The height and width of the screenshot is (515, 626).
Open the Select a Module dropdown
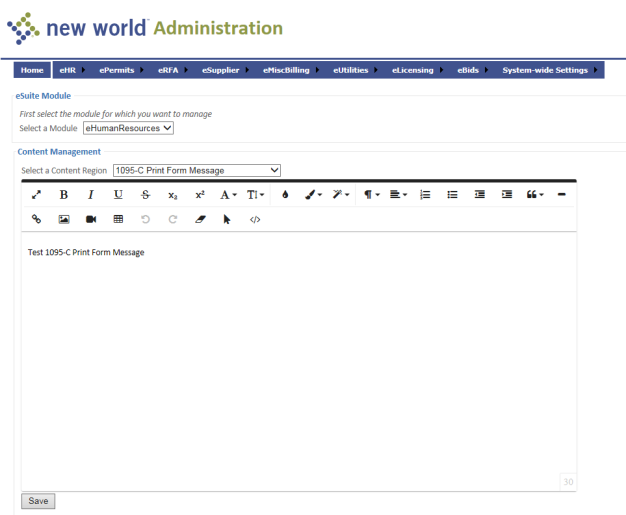[128, 128]
